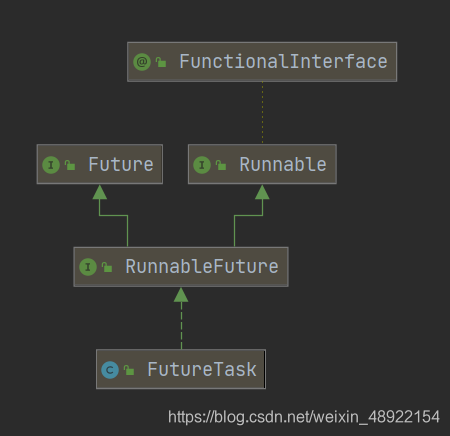Click the interface icon on Future node
This screenshot has width=450, height=436.
51,165
